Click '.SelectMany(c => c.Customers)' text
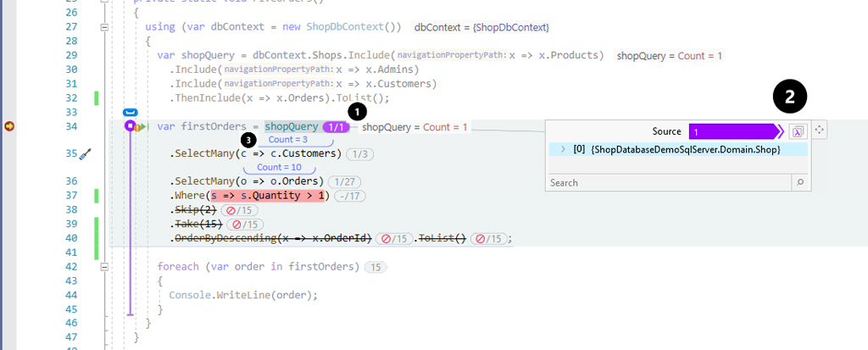 (x=256, y=153)
